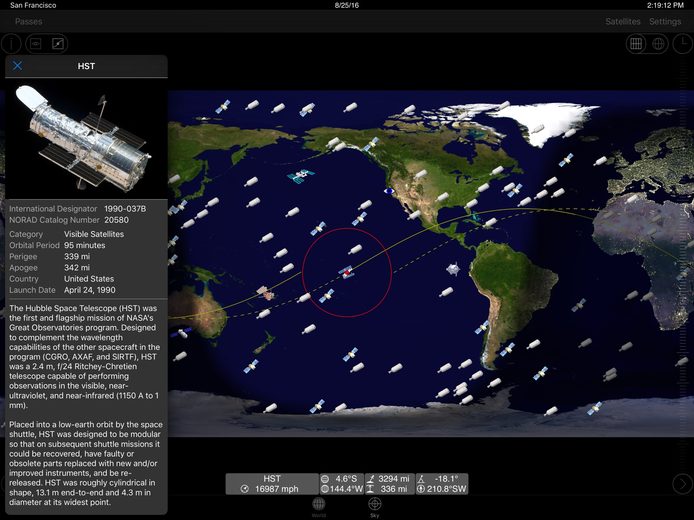Tap the 8/25/16 date in status bar

347,5
